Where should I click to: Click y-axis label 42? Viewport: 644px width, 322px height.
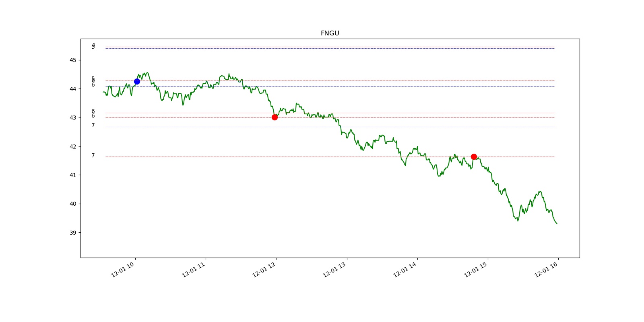tap(73, 147)
